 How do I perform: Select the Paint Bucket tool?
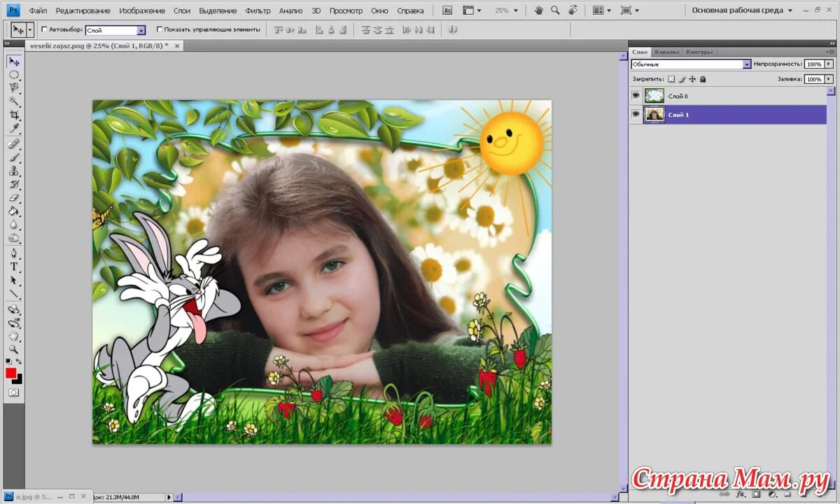[13, 211]
